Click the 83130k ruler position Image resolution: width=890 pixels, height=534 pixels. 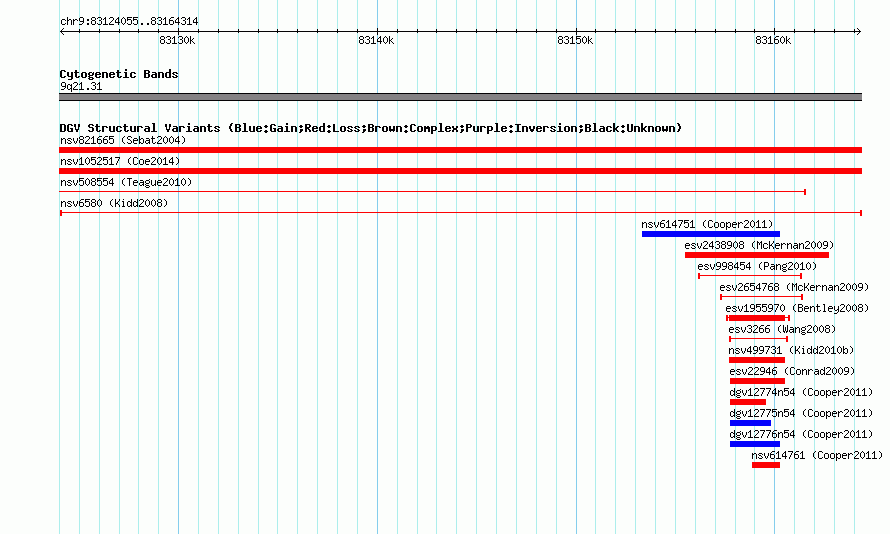coord(177,40)
